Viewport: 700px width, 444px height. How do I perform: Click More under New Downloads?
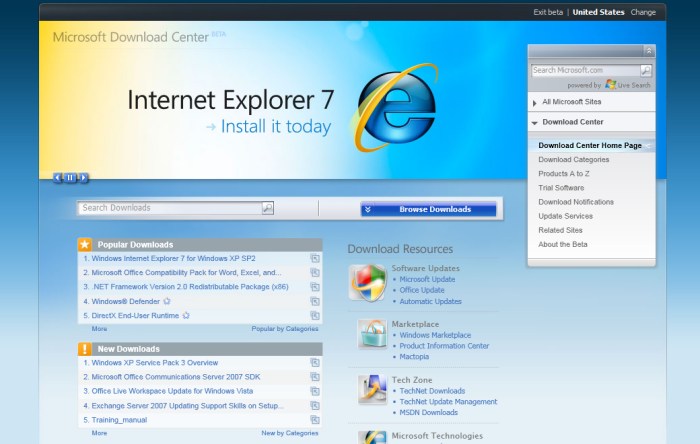point(99,433)
